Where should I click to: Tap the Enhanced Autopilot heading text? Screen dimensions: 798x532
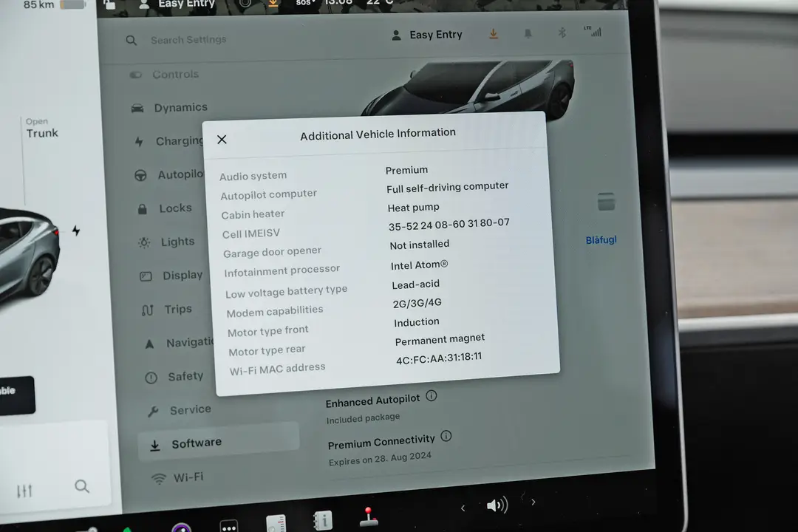pyautogui.click(x=372, y=401)
